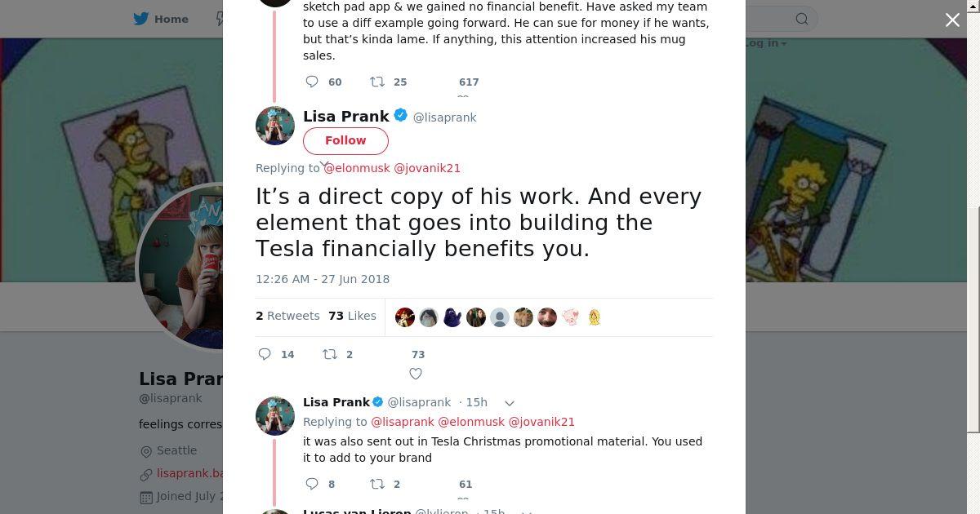Click the first liker avatar thumbnail

405,317
